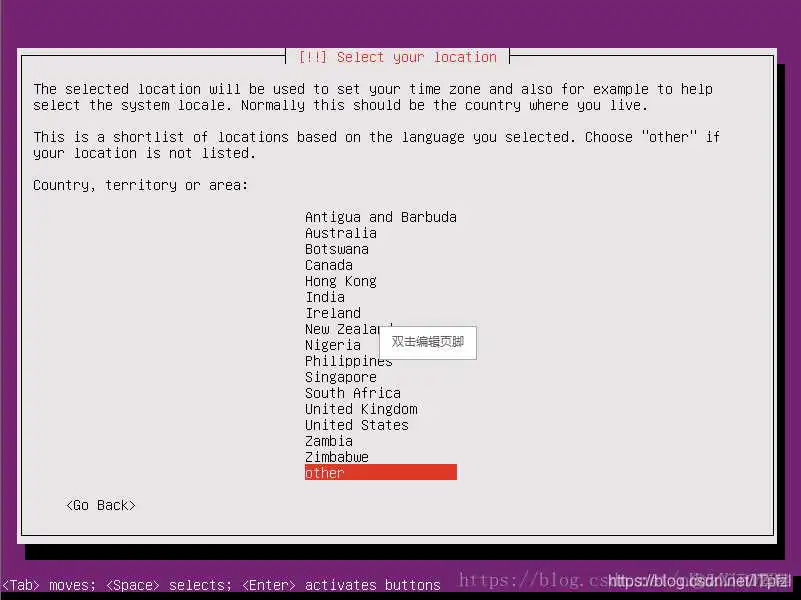Click the Select your location dialog title
The image size is (801, 600).
[396, 57]
